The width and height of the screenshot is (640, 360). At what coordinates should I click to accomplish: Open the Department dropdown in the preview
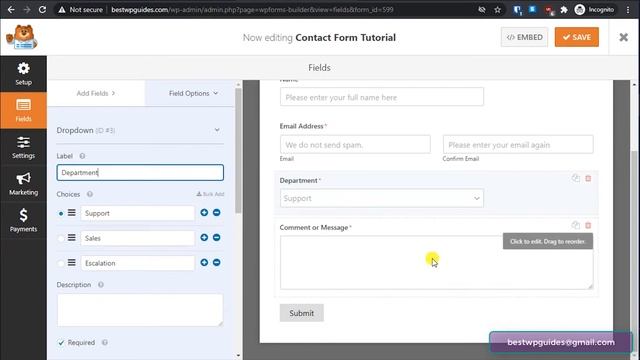click(x=382, y=198)
